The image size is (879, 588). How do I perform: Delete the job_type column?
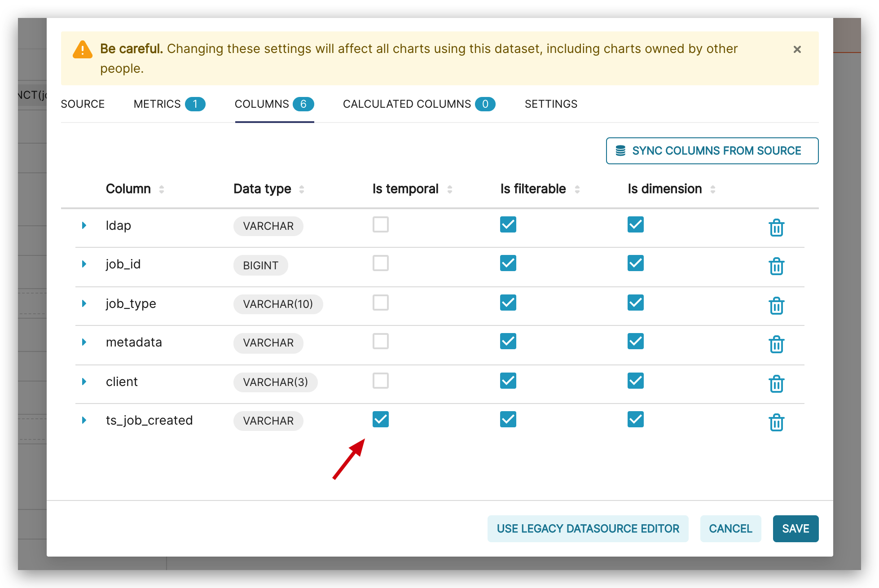tap(777, 306)
